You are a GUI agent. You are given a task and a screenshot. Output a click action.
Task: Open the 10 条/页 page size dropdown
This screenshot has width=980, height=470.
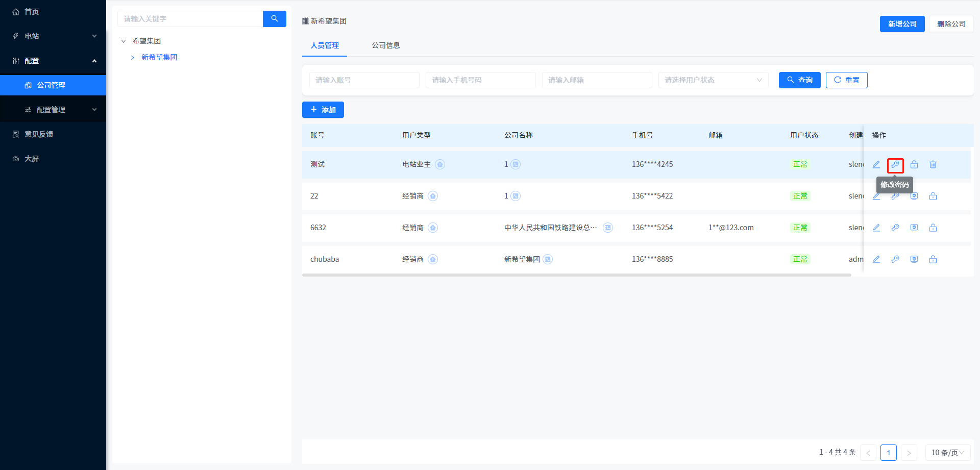(947, 453)
